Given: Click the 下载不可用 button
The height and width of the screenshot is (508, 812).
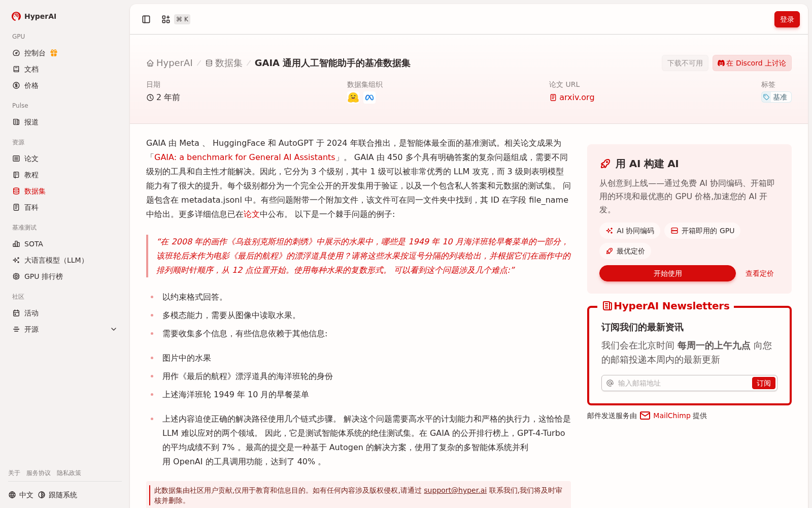Looking at the screenshot, I should coord(685,63).
